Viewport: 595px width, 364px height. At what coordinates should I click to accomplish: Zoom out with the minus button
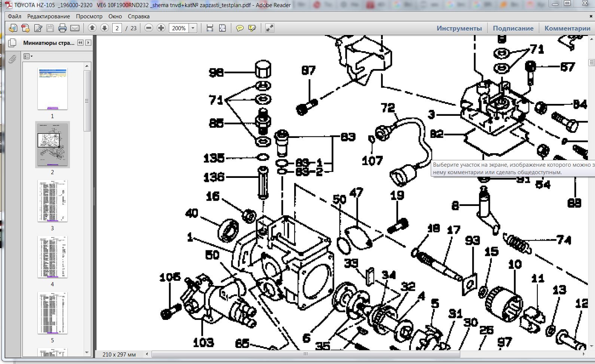pos(149,28)
